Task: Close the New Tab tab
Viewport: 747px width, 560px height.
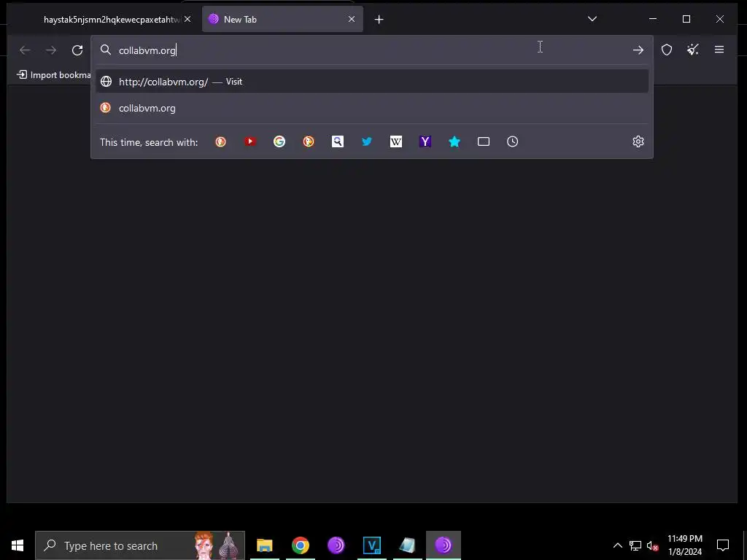Action: [352, 19]
